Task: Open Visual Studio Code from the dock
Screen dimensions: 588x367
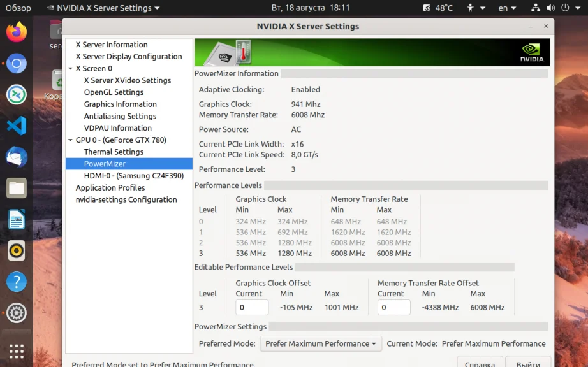Action: [17, 126]
